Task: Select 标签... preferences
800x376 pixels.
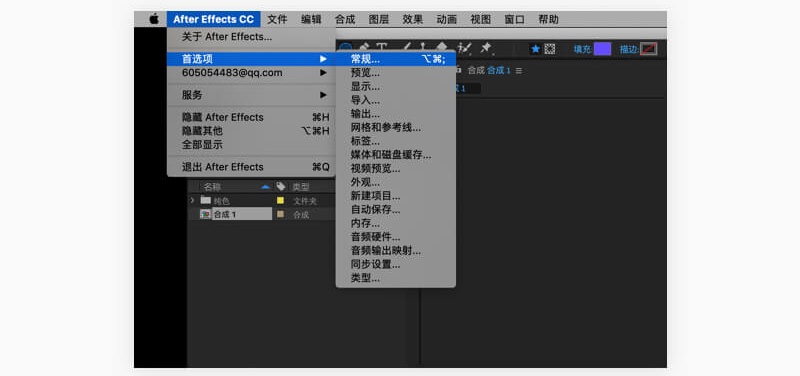Action: (396, 141)
